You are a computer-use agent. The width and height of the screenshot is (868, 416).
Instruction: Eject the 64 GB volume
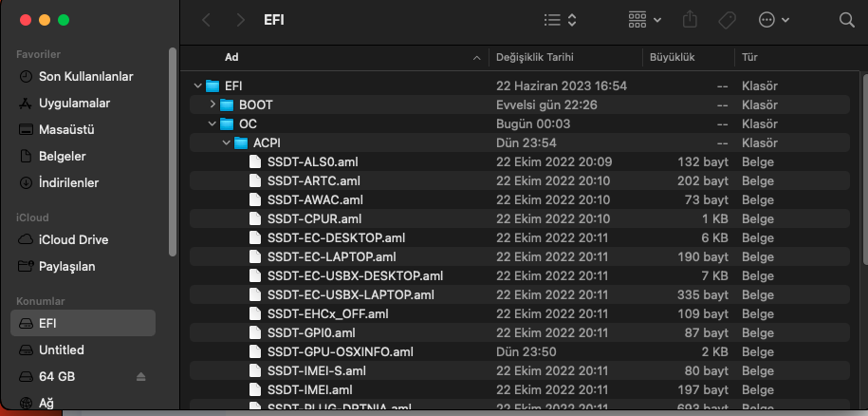coord(141,377)
